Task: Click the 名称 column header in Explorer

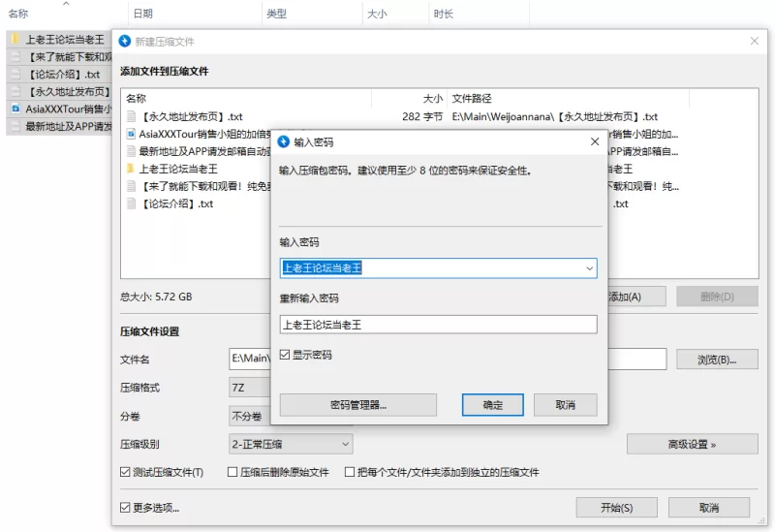Action: [65, 14]
